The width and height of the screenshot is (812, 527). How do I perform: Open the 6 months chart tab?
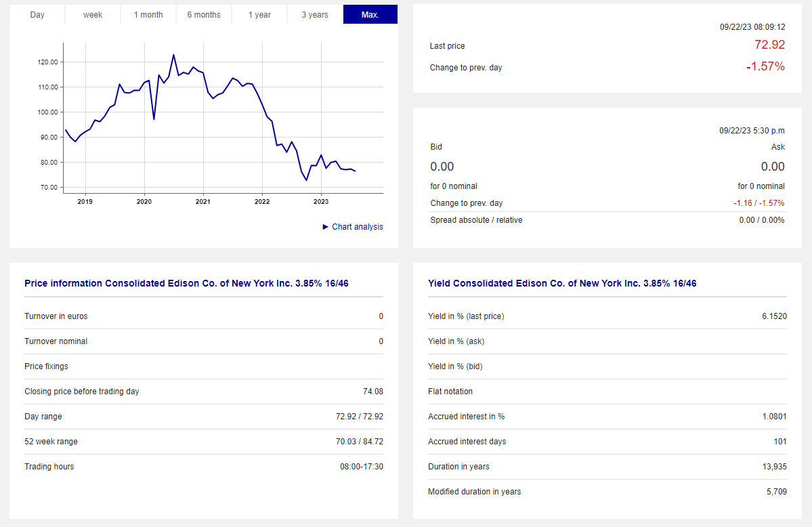(204, 14)
